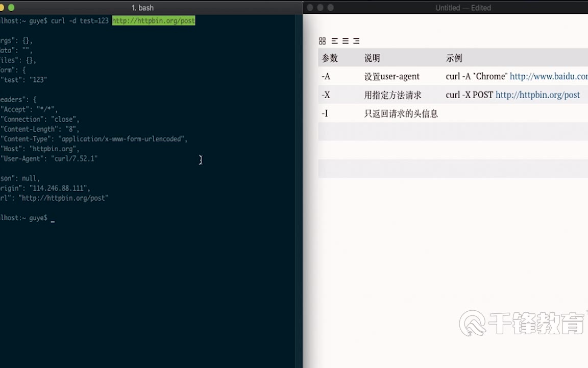588x368 pixels.
Task: Select the 参数 header cell
Action: coord(330,58)
